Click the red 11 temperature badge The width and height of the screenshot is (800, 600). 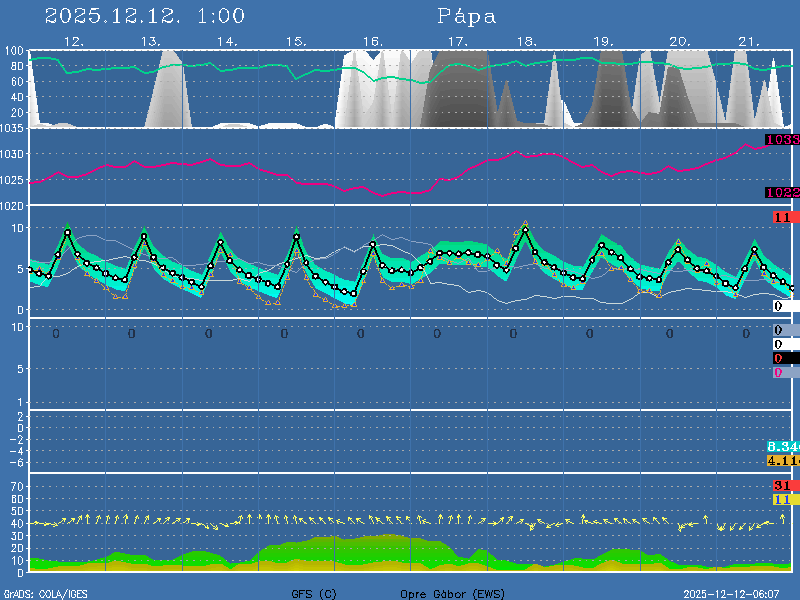point(782,217)
